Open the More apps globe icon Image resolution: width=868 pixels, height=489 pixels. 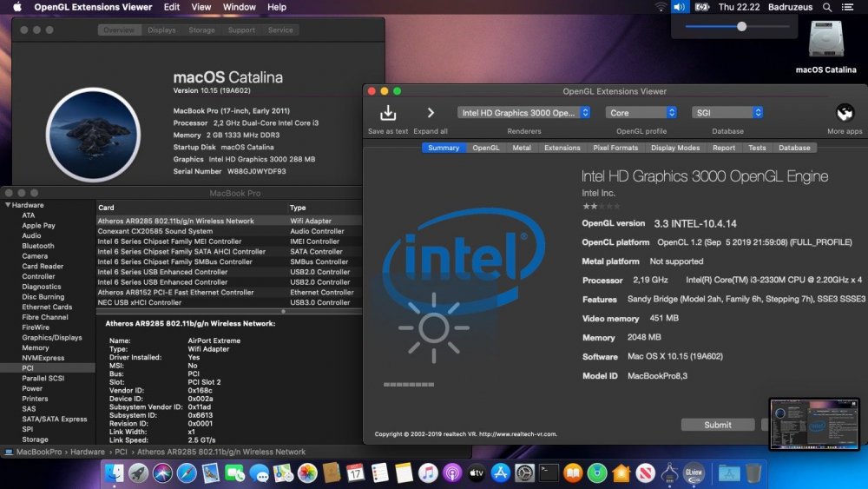pyautogui.click(x=845, y=113)
